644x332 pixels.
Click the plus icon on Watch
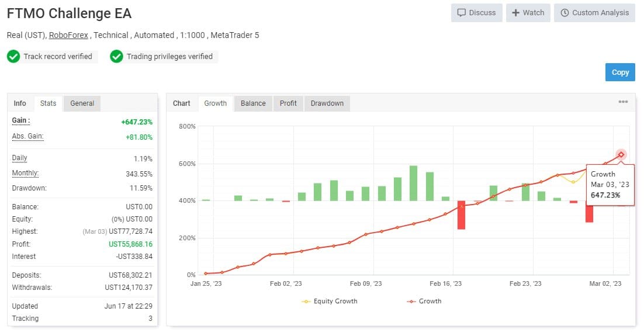(x=515, y=13)
